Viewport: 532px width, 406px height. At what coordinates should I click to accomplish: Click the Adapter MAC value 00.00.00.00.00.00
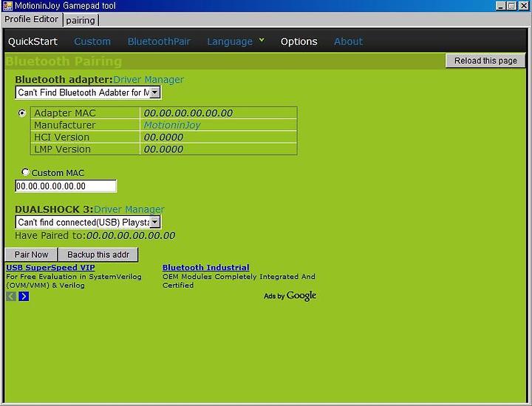point(188,113)
